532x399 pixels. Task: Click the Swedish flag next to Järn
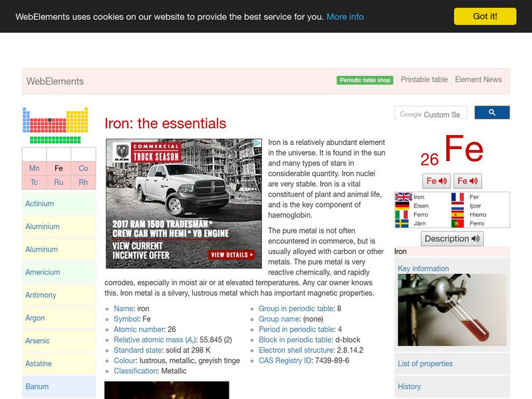(402, 223)
